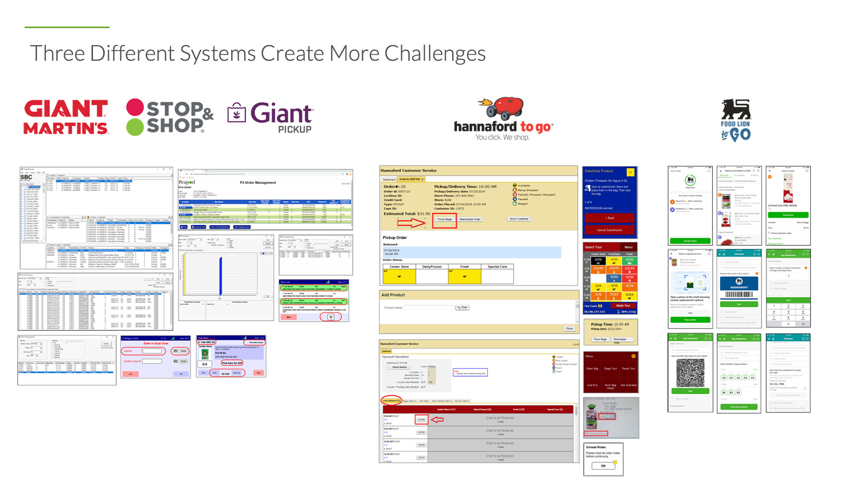Open the Dashboard tab beside Order#: 6557110
The width and height of the screenshot is (868, 488).
click(389, 179)
